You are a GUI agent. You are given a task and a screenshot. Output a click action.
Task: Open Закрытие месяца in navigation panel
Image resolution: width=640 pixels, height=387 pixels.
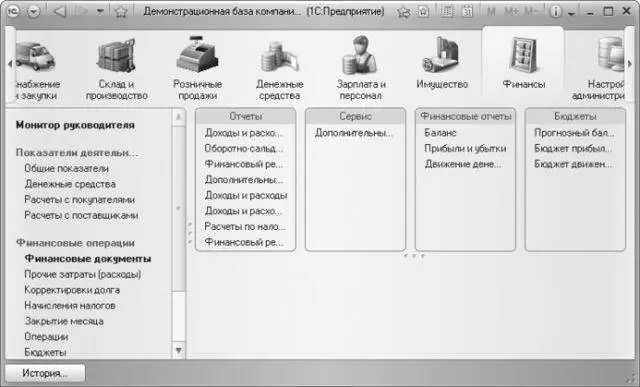coord(64,321)
